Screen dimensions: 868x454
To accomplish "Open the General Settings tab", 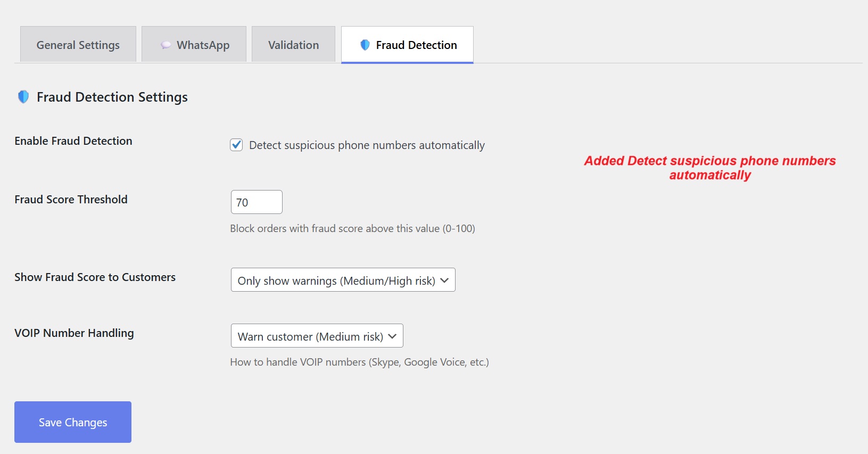I will coord(78,45).
